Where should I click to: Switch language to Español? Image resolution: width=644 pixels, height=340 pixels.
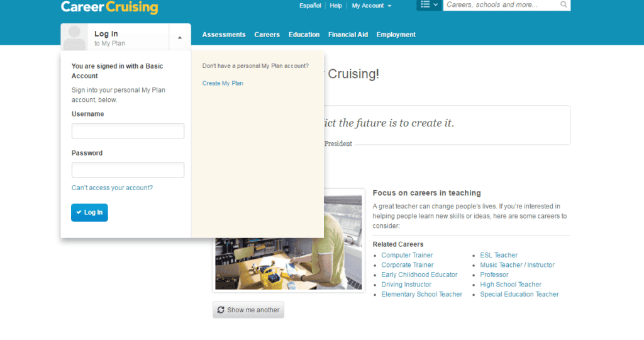(310, 5)
